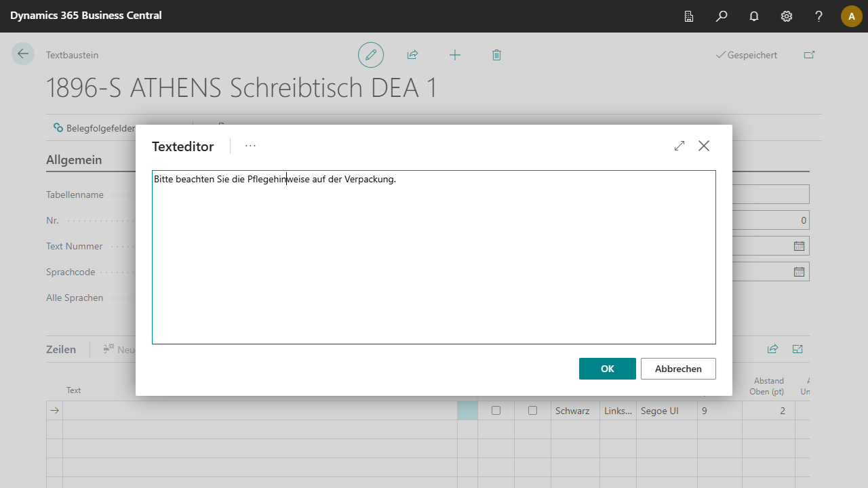Open the settings gear
This screenshot has height=488, width=868.
pos(787,16)
